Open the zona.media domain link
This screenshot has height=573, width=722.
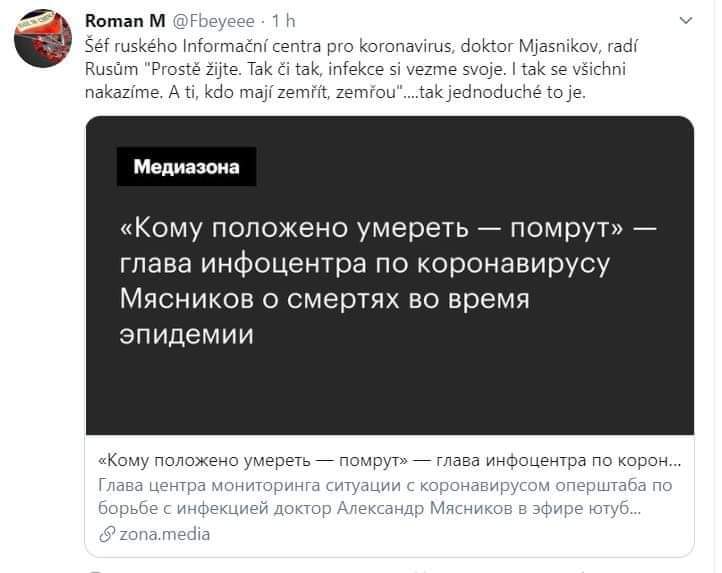pyautogui.click(x=165, y=534)
